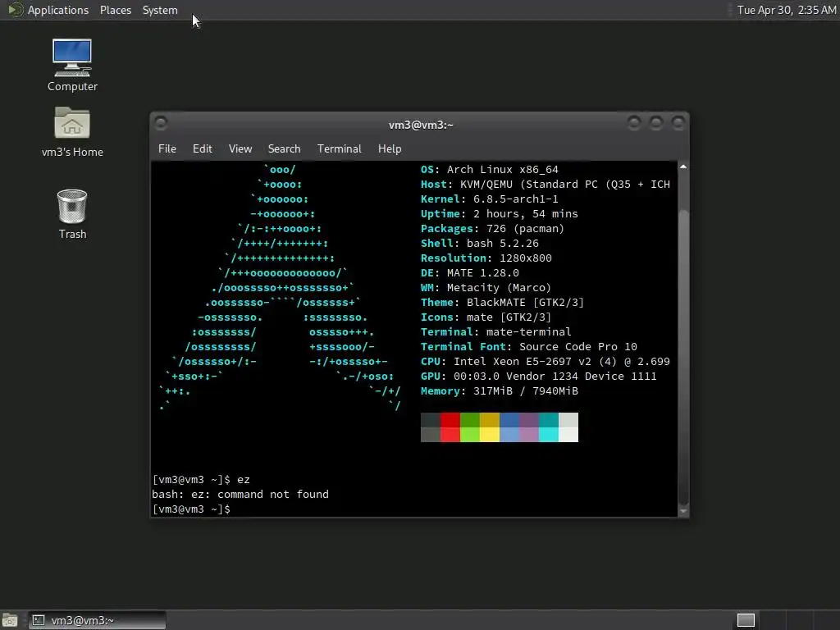Viewport: 840px width, 630px height.
Task: Click the bright red color block in neofetch palette
Action: click(450, 435)
